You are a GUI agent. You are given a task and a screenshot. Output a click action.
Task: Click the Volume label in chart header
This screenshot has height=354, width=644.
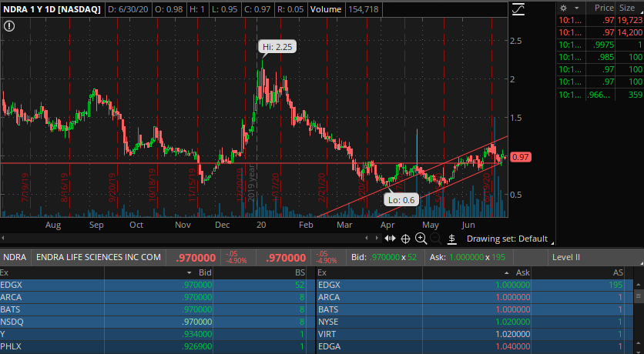326,9
